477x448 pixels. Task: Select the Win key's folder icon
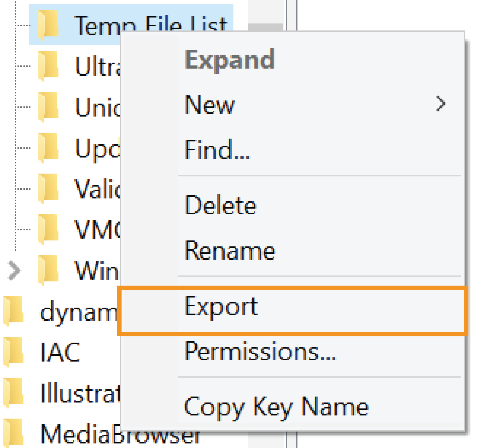click(x=47, y=269)
